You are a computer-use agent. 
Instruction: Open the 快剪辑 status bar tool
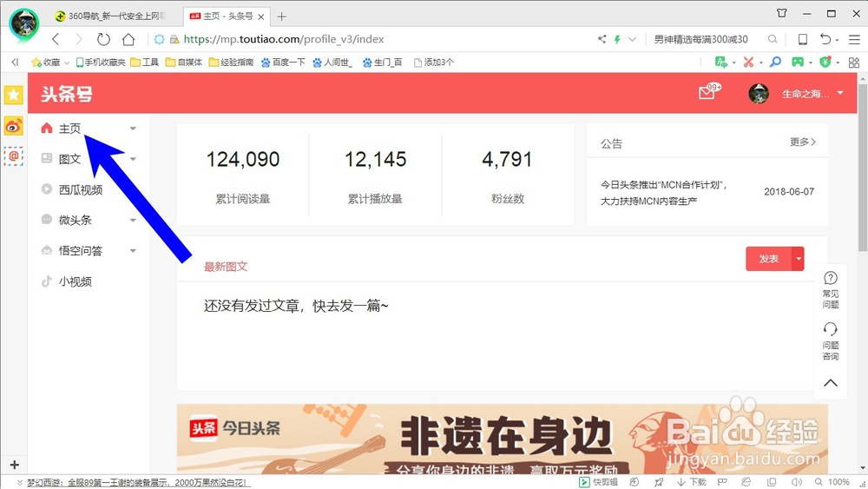click(598, 482)
